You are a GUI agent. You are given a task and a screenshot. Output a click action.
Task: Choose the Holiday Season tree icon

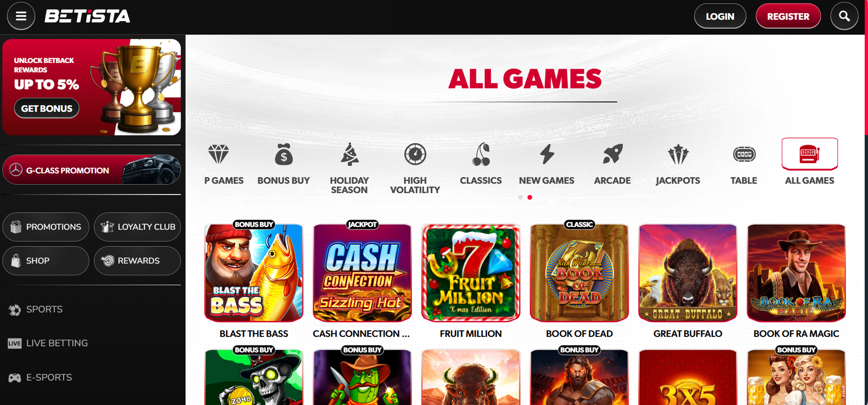point(349,154)
